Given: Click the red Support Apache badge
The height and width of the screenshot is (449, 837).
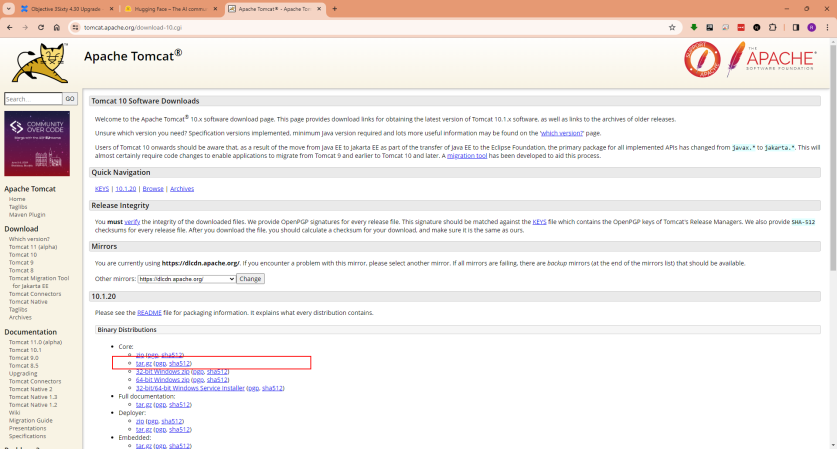Looking at the screenshot, I should click(702, 59).
